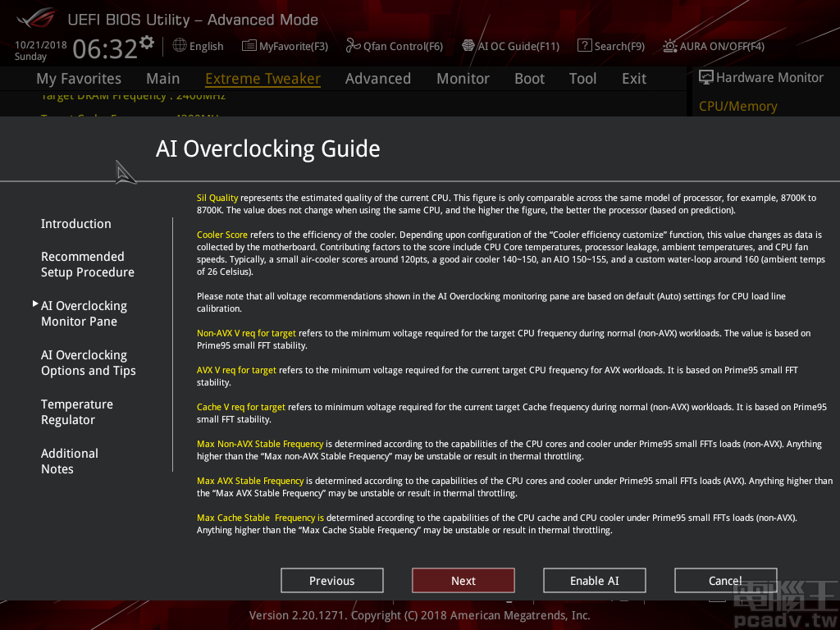Click the Cache V req for target term
Image resolution: width=840 pixels, height=630 pixels.
(241, 407)
